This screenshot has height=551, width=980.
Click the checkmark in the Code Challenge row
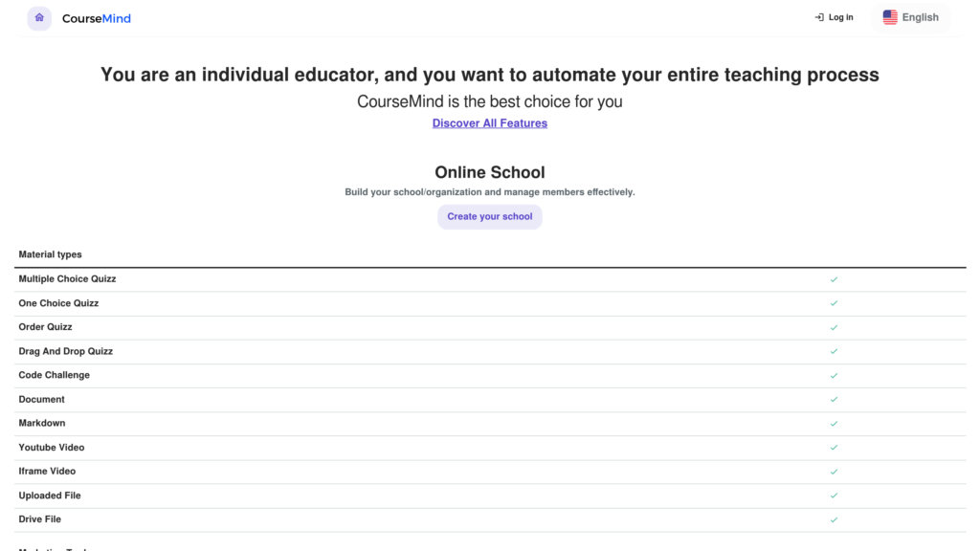[x=834, y=375]
